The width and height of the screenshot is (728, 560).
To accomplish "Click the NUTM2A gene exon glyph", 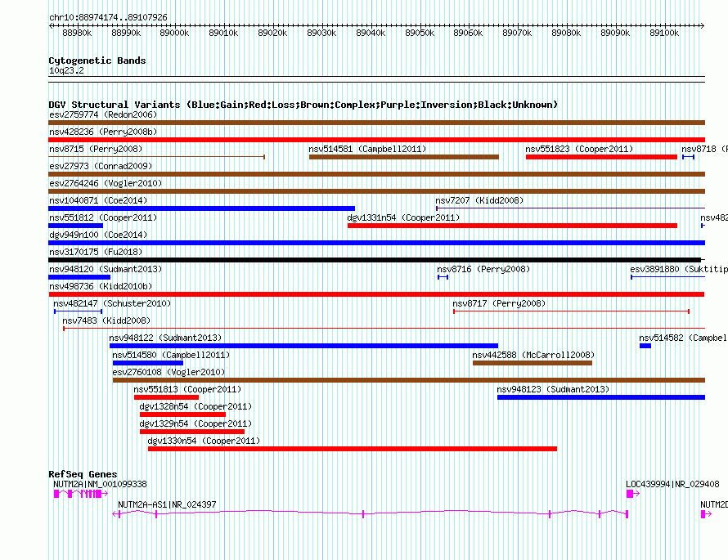I will click(81, 494).
